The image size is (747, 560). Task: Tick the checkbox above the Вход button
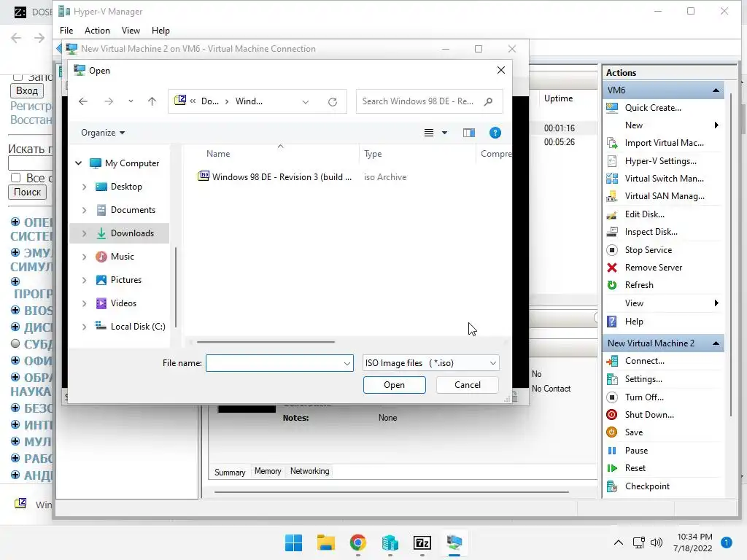[18, 77]
